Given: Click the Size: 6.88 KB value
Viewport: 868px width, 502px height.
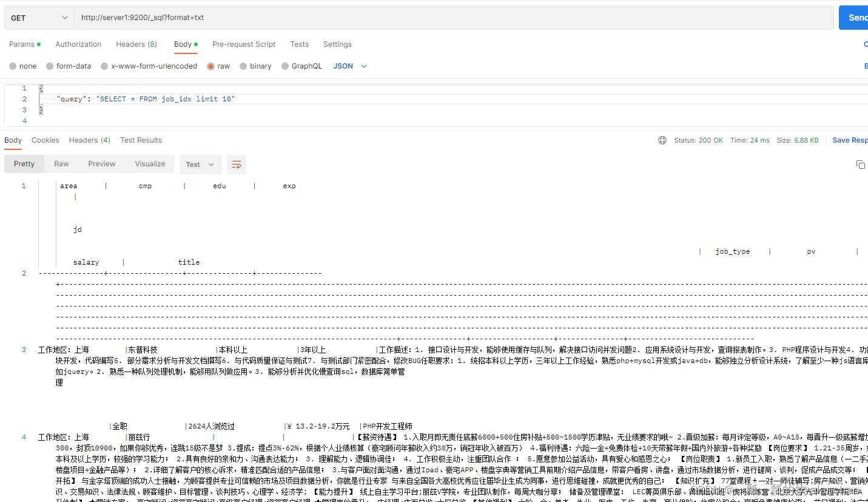Looking at the screenshot, I should (798, 140).
